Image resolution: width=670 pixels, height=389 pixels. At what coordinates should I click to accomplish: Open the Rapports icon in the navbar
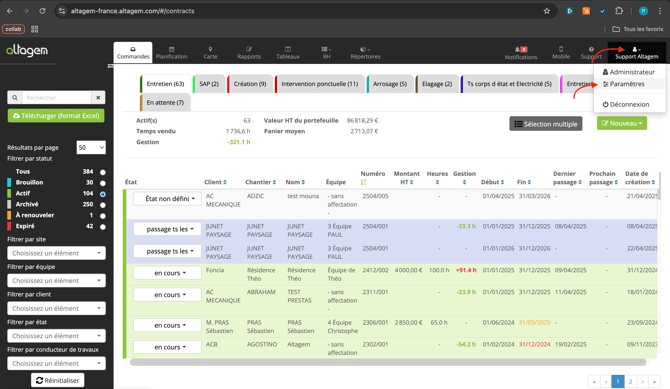[x=249, y=49]
